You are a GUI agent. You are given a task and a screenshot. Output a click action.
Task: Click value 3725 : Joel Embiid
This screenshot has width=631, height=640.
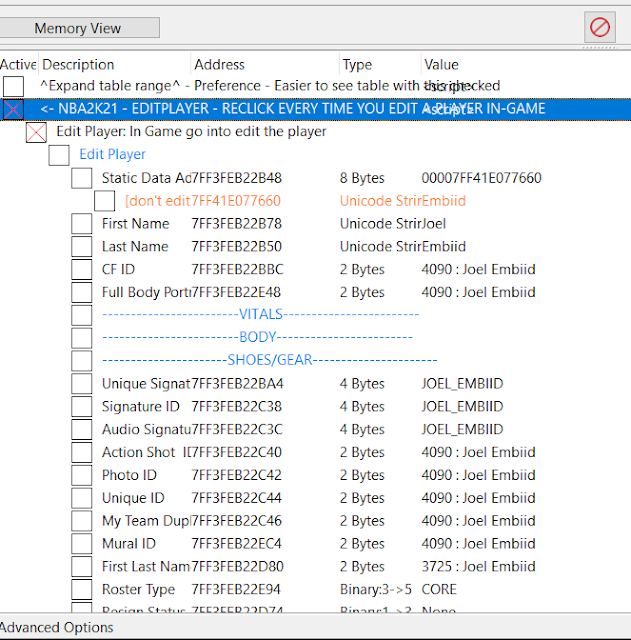pos(478,567)
